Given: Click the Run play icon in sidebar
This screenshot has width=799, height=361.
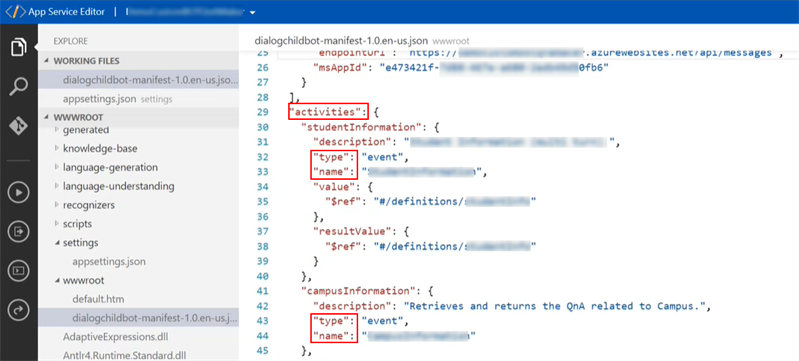Looking at the screenshot, I should coord(19,192).
